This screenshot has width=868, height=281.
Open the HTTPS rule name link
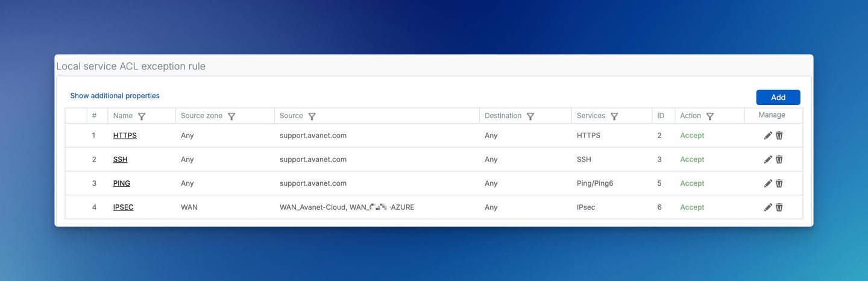point(125,136)
